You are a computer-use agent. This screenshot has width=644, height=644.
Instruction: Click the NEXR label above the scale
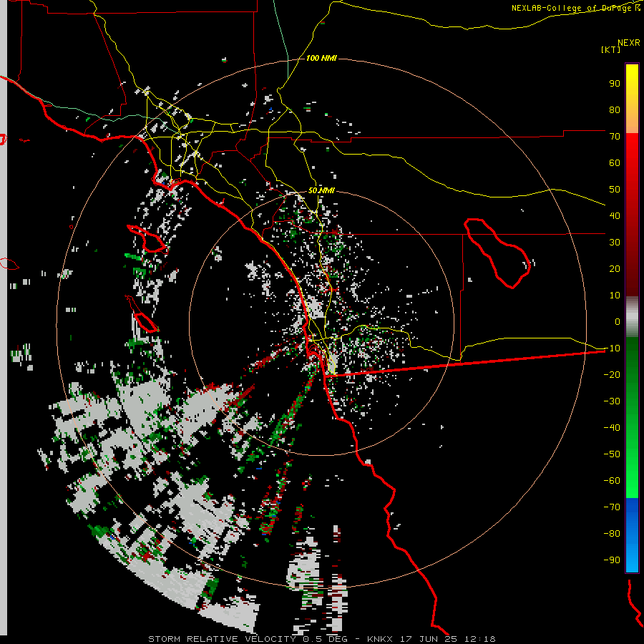[x=629, y=43]
